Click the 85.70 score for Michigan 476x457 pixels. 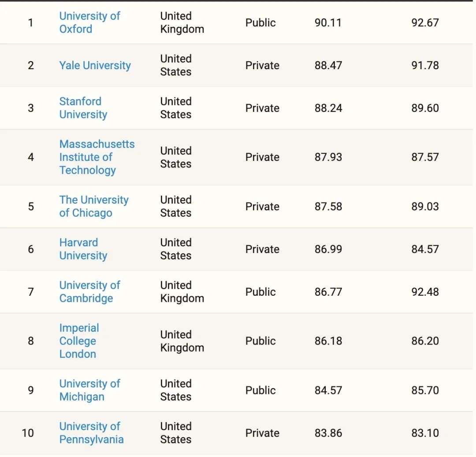[x=425, y=390]
